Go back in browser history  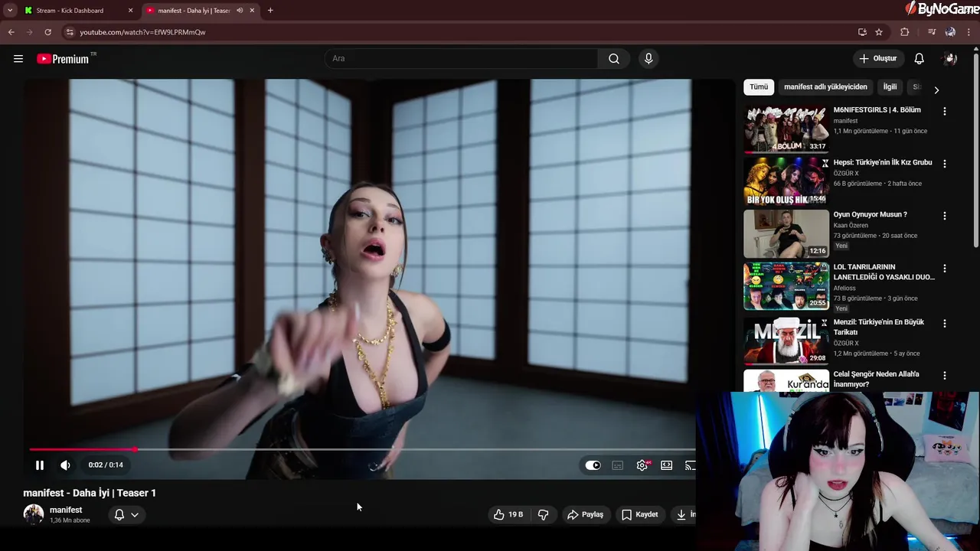coord(11,32)
